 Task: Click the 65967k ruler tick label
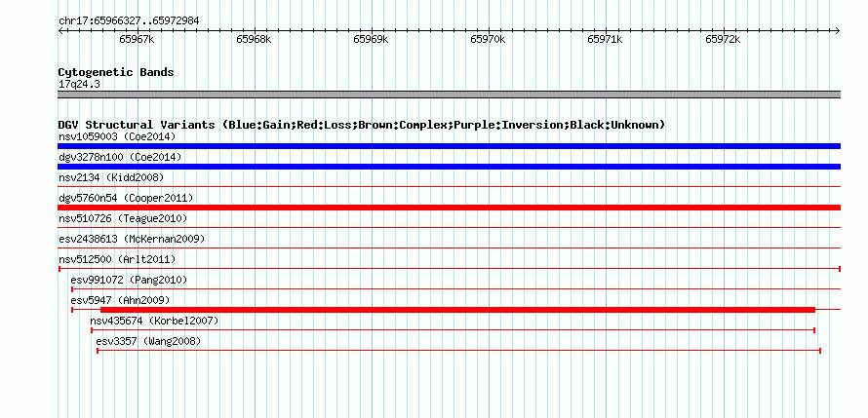(x=137, y=39)
